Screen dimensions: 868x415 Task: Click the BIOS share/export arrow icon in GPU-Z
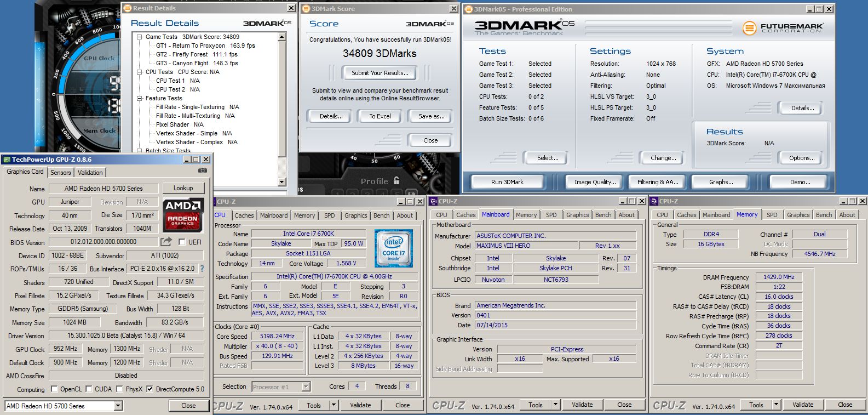[166, 241]
